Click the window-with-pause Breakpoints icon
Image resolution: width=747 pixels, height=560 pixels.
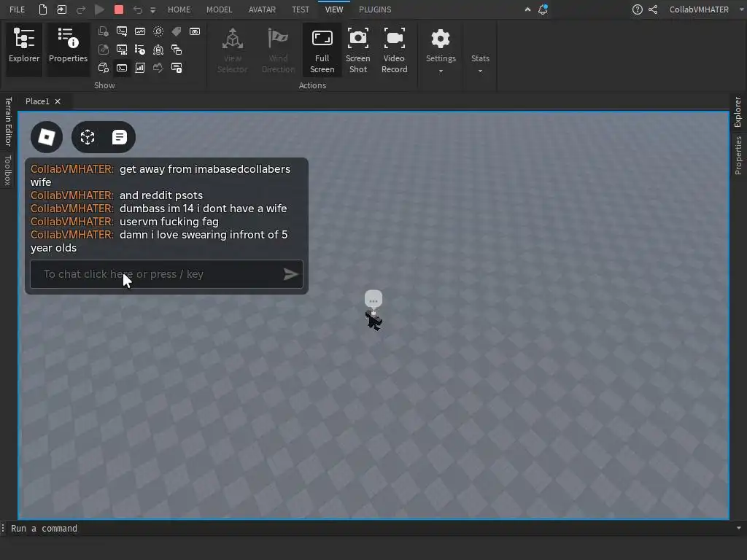click(177, 68)
